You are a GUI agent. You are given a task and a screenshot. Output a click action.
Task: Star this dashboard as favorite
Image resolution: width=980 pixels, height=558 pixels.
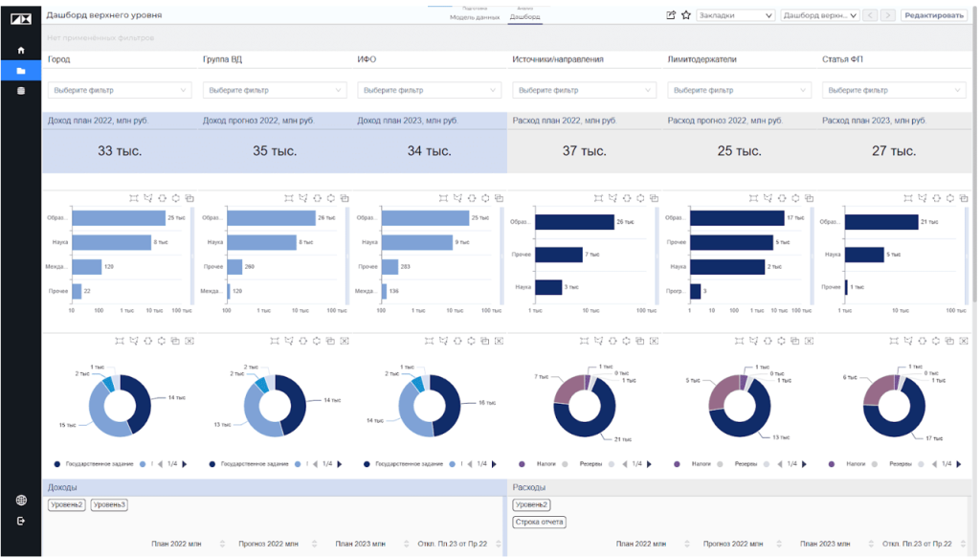point(685,15)
